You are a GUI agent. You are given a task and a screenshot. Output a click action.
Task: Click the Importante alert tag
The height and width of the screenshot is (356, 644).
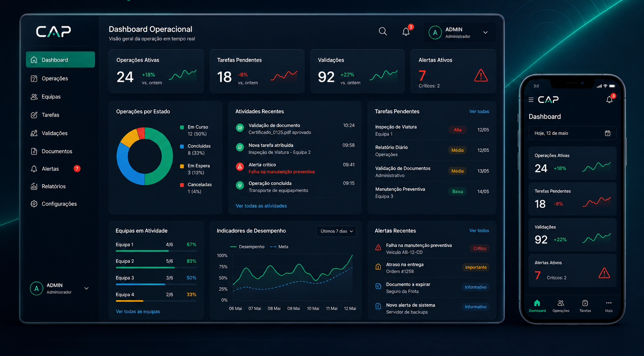click(x=476, y=268)
